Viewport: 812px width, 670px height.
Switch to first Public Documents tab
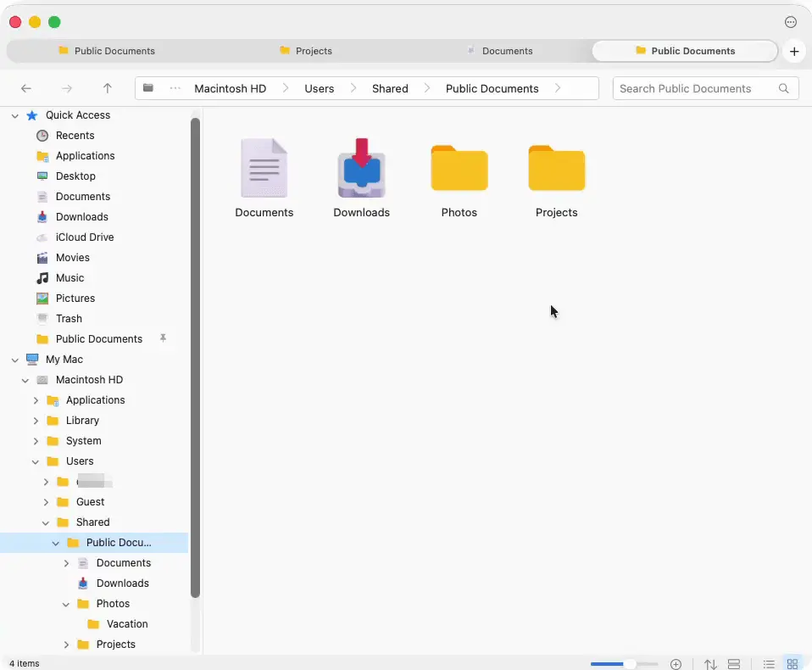pyautogui.click(x=107, y=51)
